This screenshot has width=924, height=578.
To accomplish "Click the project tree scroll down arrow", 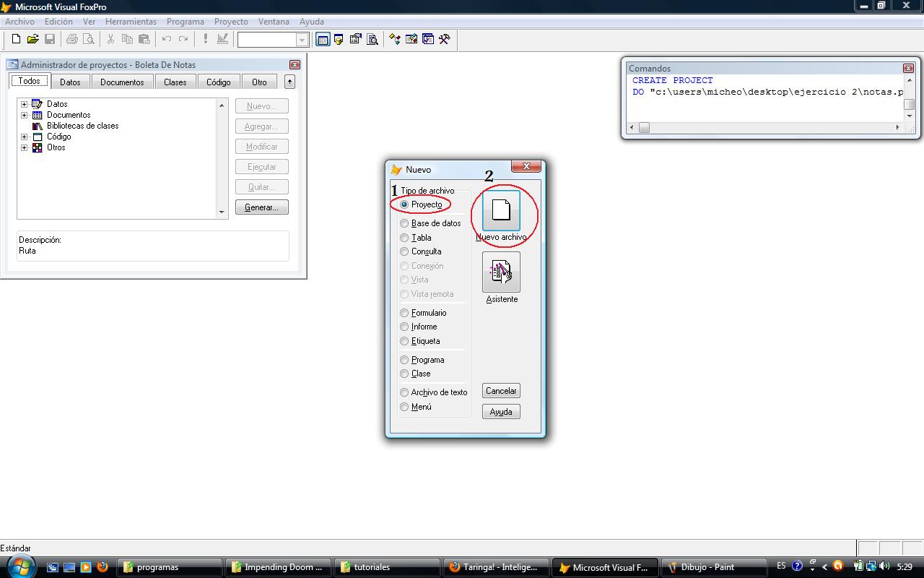I will coord(222,212).
